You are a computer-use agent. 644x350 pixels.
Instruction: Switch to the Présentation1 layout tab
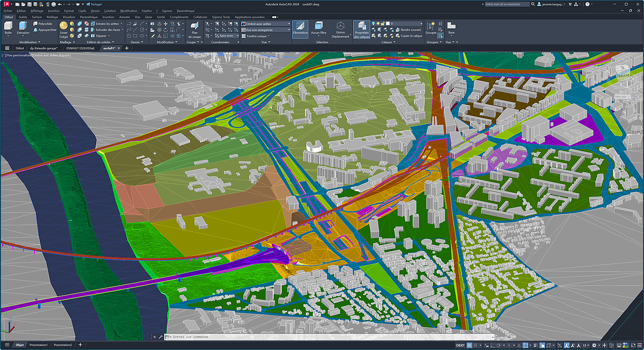tap(39, 345)
